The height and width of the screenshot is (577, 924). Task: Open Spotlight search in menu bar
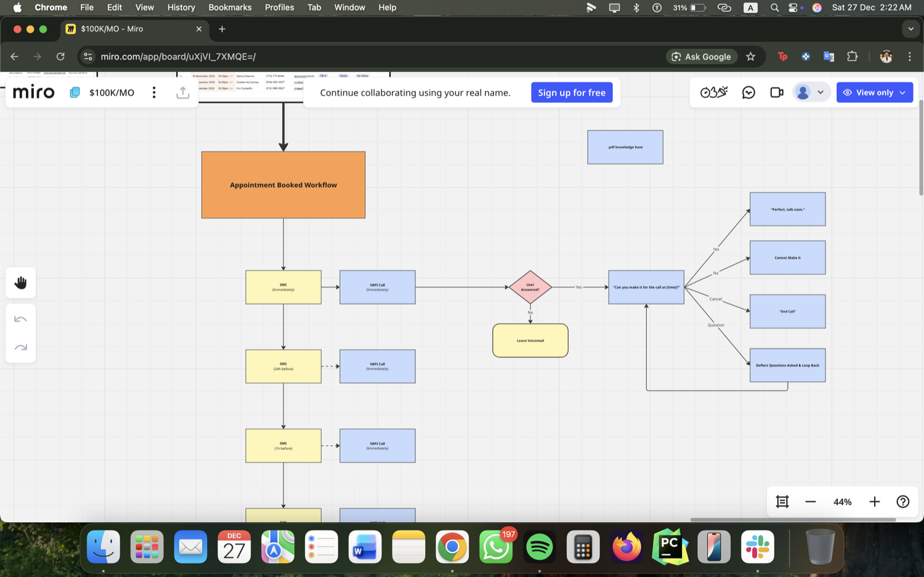coord(775,7)
